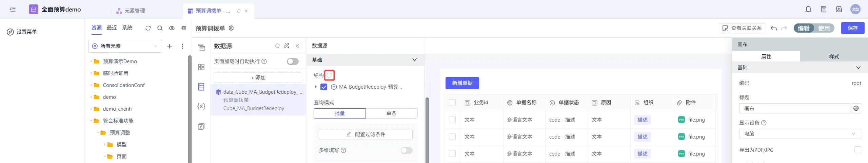
Task: Show help for 页面加载时自动执行
Action: pos(264,61)
